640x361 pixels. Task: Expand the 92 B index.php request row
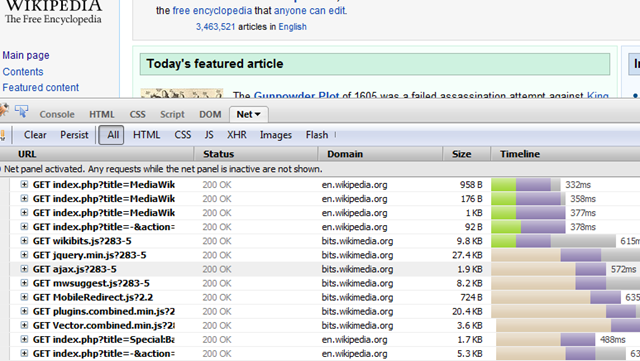tap(24, 227)
